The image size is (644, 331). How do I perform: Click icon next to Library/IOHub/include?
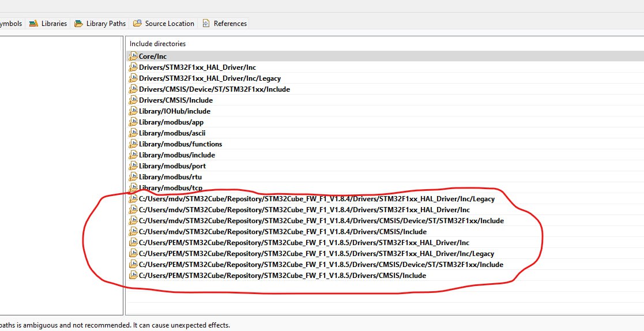pos(133,111)
